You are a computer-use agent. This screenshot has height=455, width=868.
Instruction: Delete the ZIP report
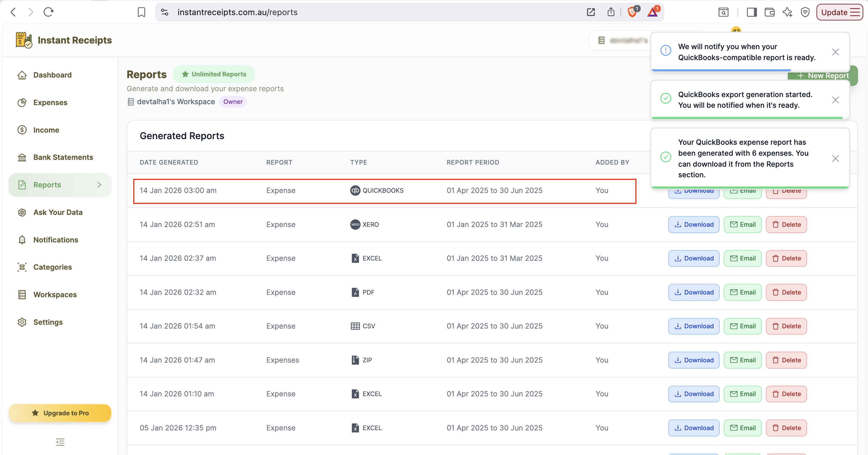(x=787, y=360)
